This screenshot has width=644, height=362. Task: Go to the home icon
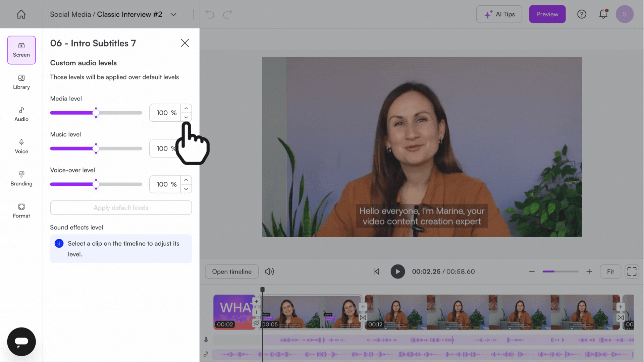click(x=21, y=14)
